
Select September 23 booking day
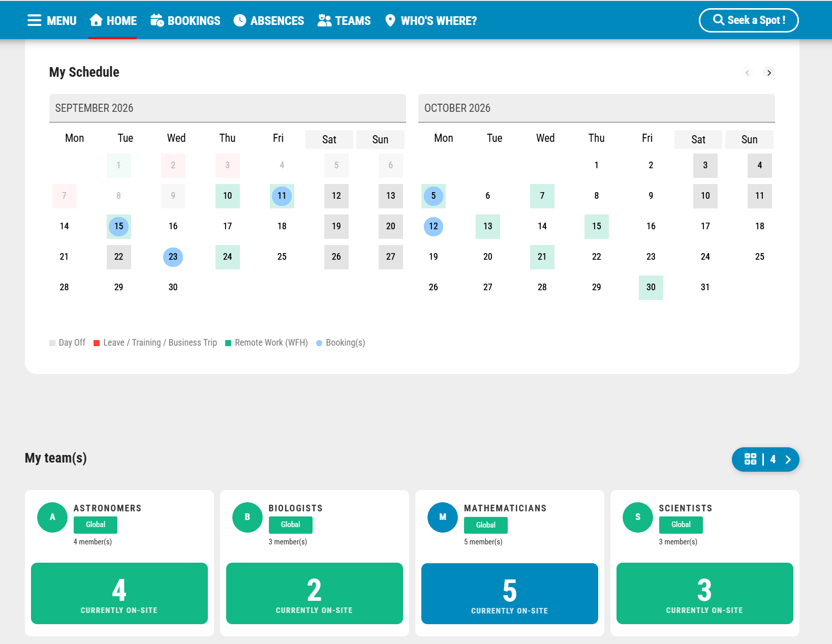173,257
